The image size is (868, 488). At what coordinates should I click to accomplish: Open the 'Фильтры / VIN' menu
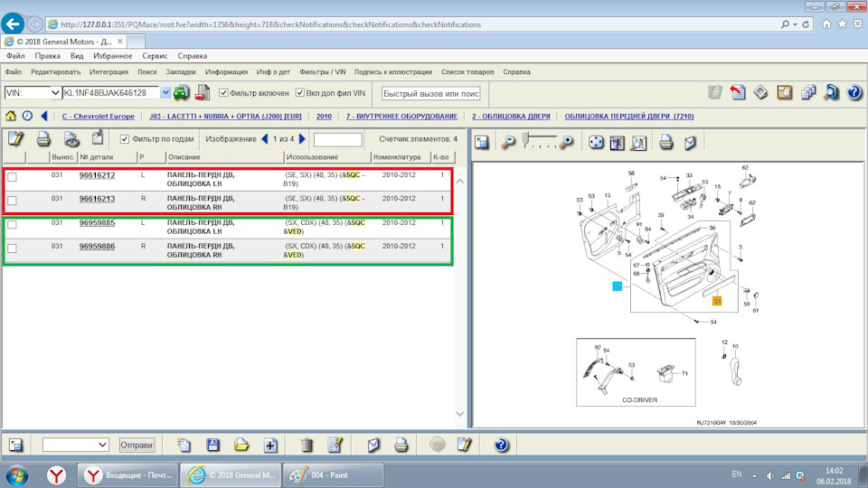322,72
